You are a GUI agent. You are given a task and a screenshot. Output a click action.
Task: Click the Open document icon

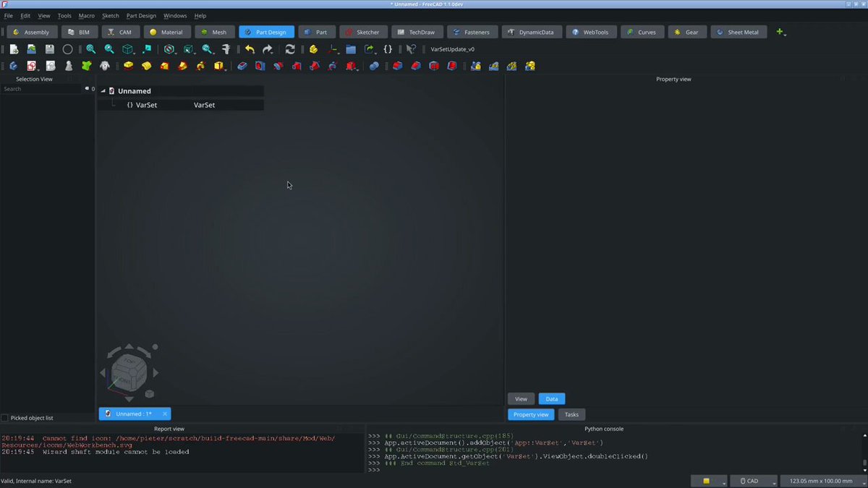click(x=32, y=49)
